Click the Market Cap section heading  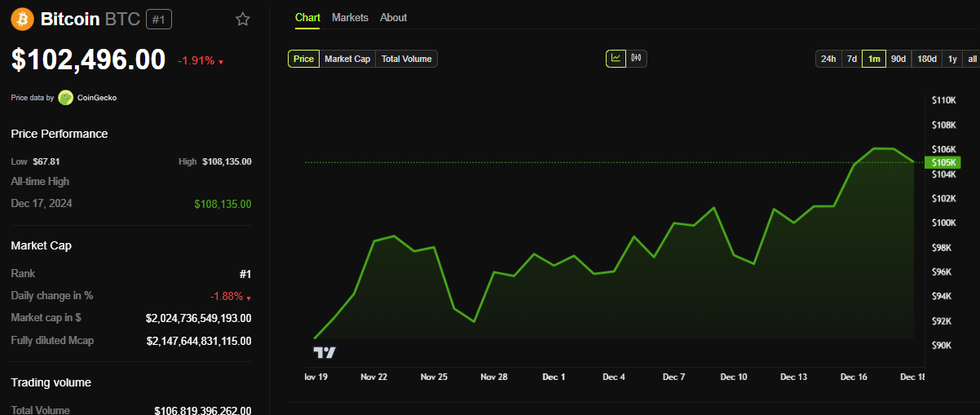tap(41, 245)
